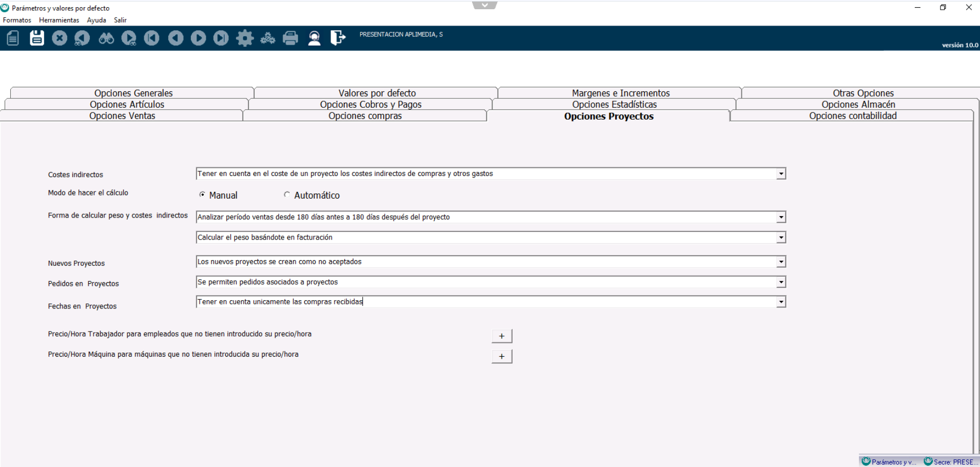Open the support headset agent icon
Image resolution: width=980 pixels, height=467 pixels.
pyautogui.click(x=314, y=38)
